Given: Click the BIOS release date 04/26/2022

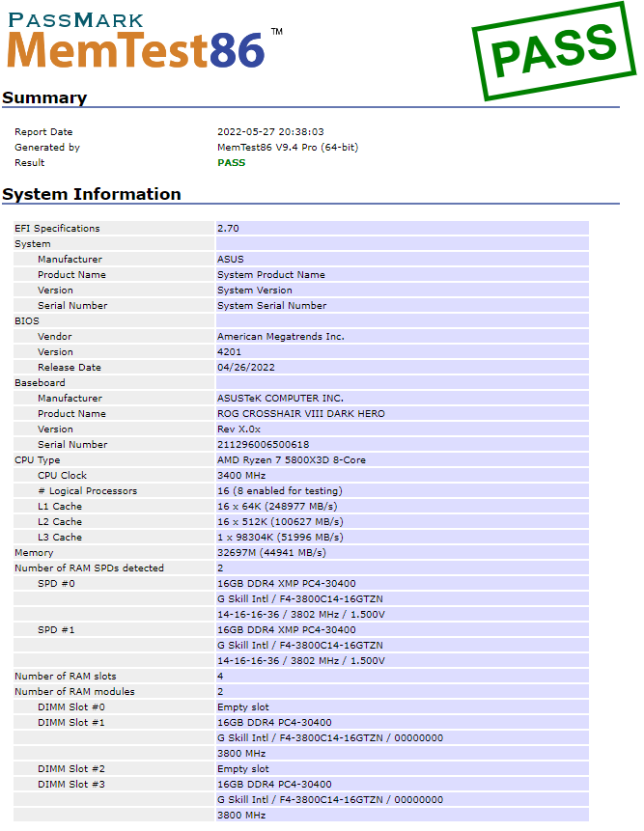Looking at the screenshot, I should (245, 368).
